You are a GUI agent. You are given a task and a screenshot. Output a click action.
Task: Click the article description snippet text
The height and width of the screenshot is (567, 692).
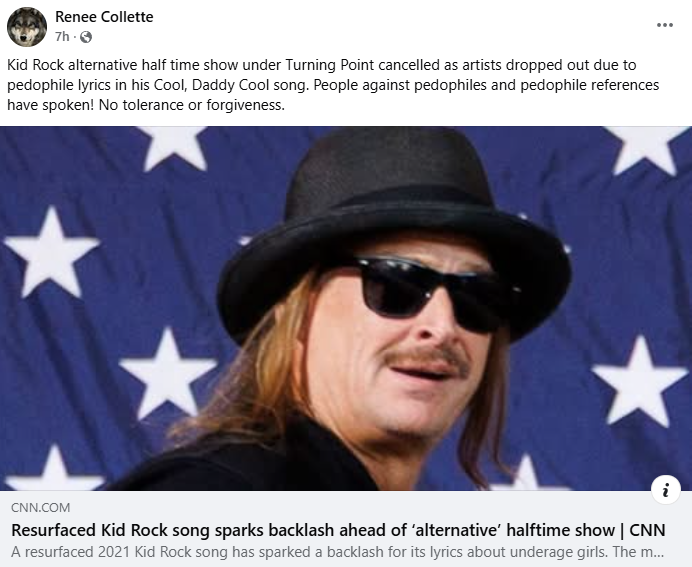coord(338,552)
